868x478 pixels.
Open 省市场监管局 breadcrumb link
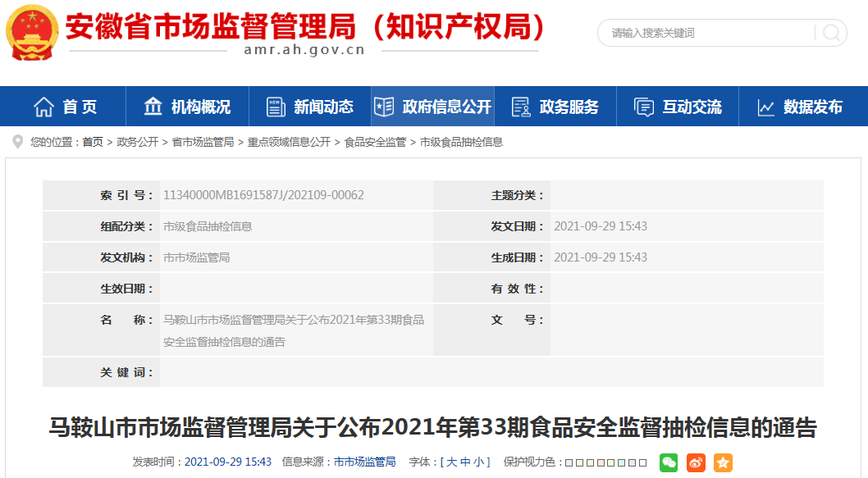point(203,142)
